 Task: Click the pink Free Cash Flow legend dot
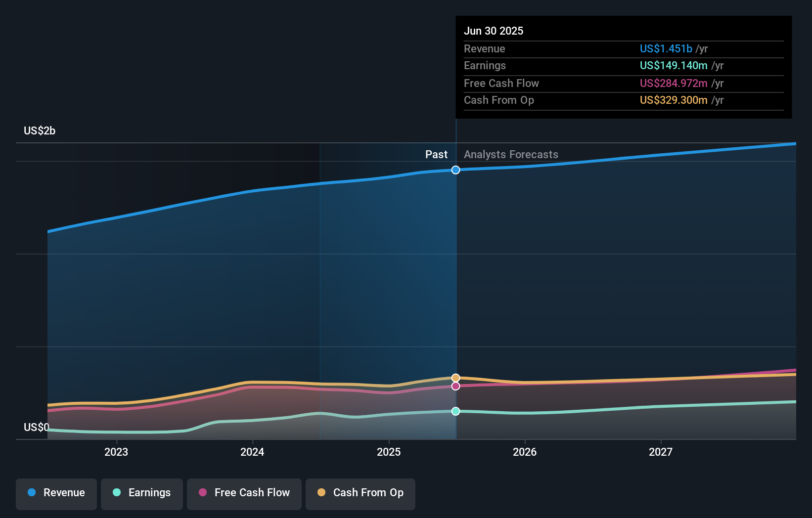click(x=203, y=493)
